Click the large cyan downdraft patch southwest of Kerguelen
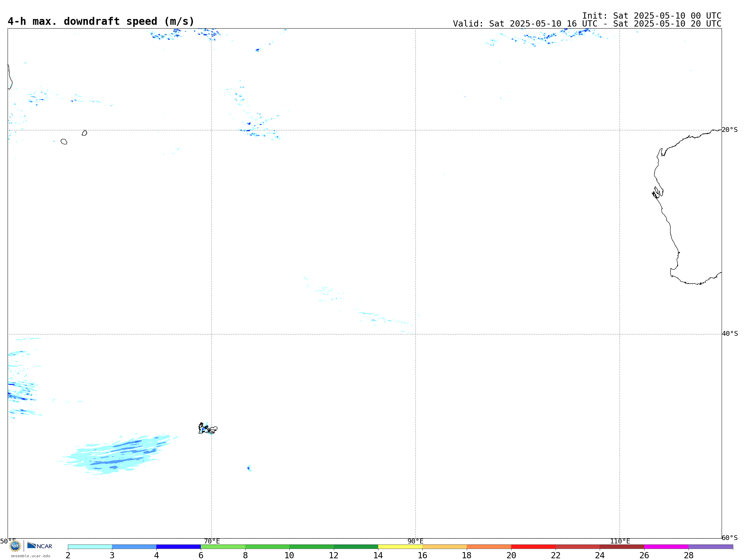The height and width of the screenshot is (560, 744). [x=117, y=455]
